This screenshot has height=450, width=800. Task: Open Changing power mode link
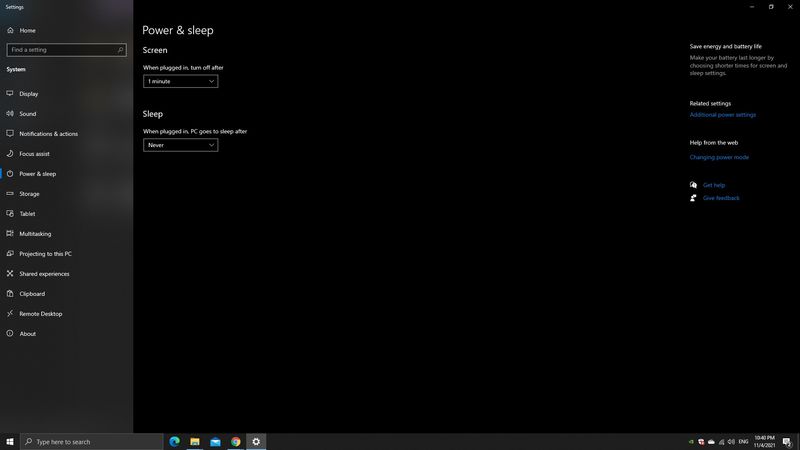click(x=719, y=157)
